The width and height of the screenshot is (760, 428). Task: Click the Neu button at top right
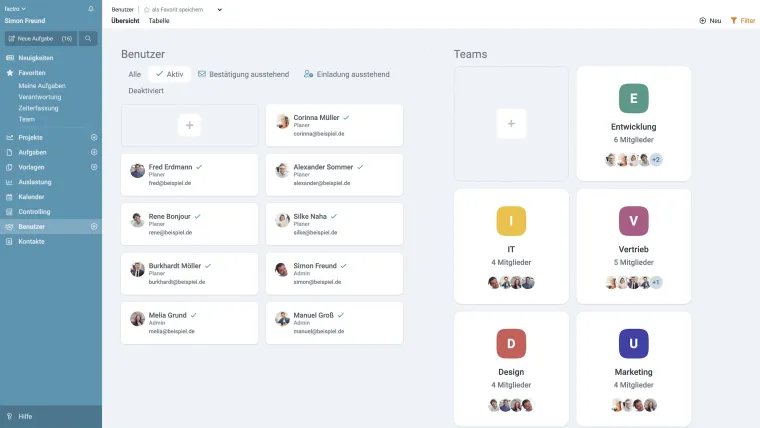(x=710, y=21)
